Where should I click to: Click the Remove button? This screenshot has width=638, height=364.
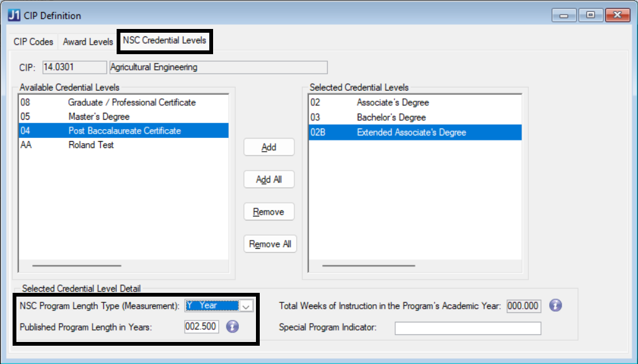[269, 212]
